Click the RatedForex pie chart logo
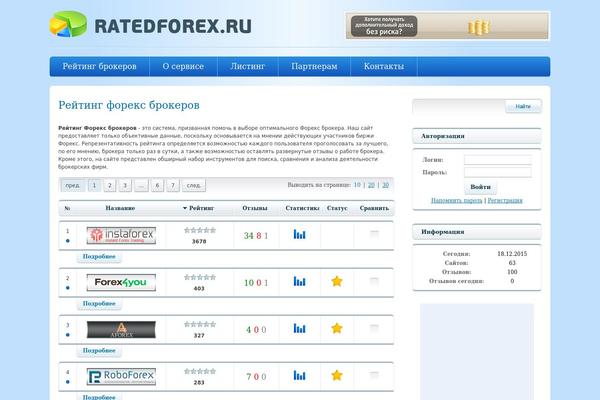The width and height of the screenshot is (600, 400). [x=68, y=24]
